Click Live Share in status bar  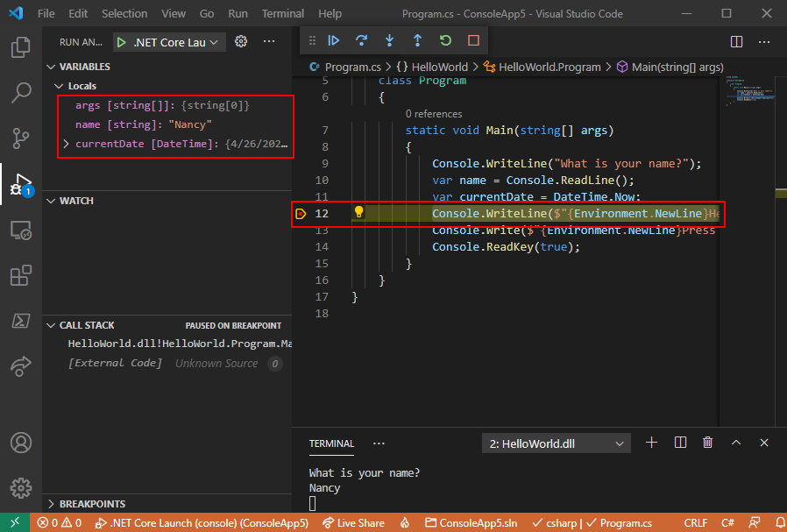[x=353, y=523]
